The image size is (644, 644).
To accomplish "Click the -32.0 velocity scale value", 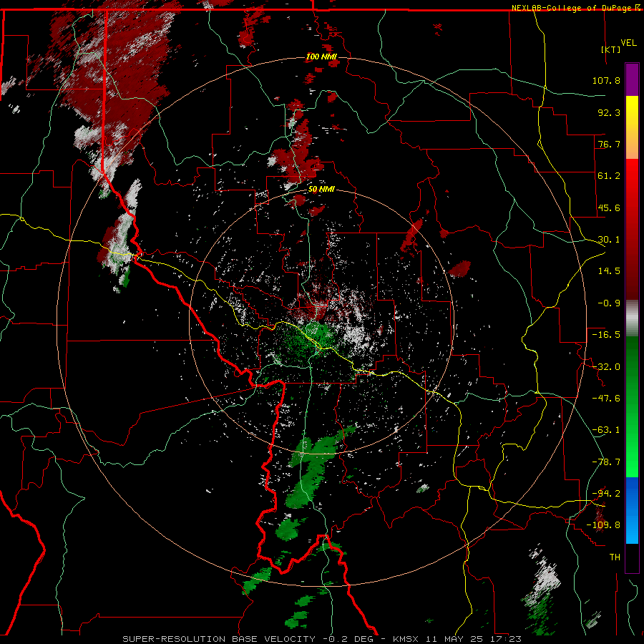I will point(606,367).
